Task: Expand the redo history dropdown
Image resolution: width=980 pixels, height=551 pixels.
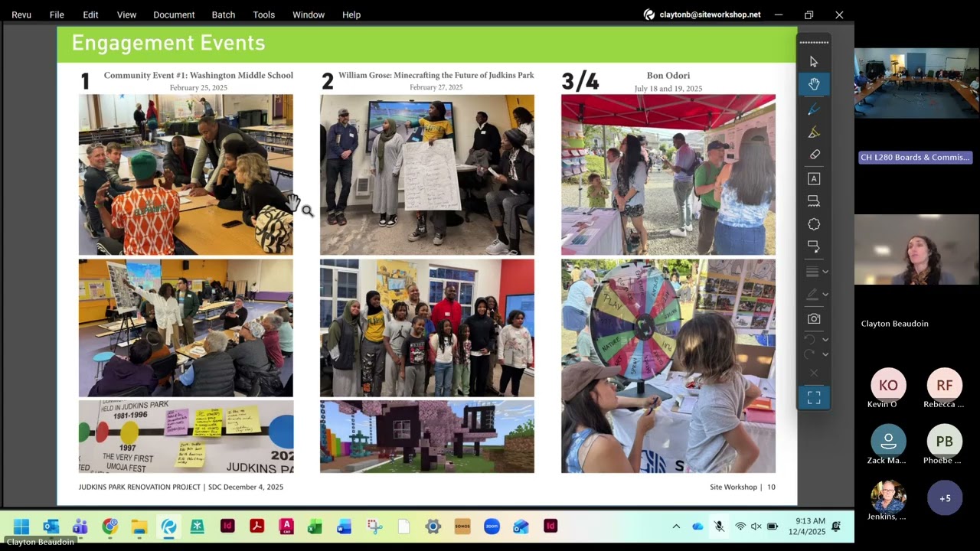Action: click(x=825, y=354)
